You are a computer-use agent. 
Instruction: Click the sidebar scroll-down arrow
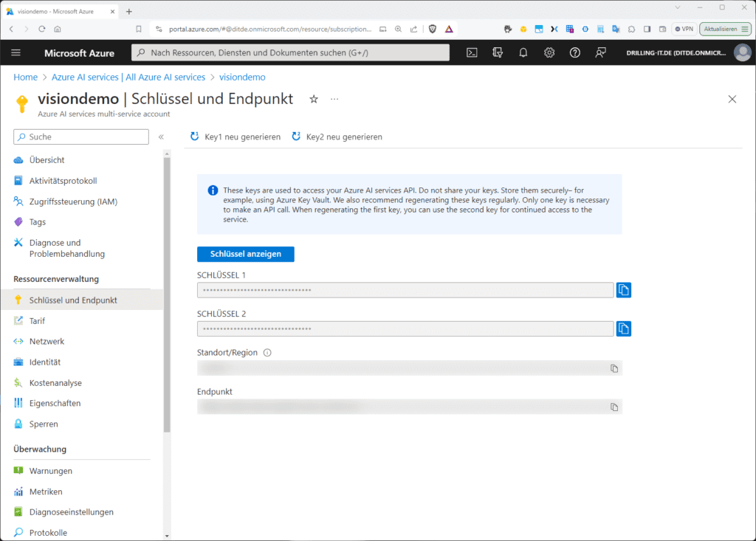click(167, 536)
